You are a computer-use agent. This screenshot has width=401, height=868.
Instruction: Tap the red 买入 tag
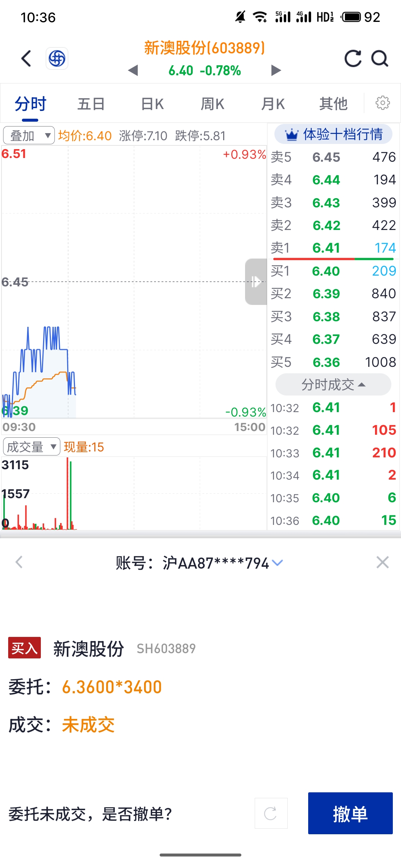pyautogui.click(x=25, y=648)
